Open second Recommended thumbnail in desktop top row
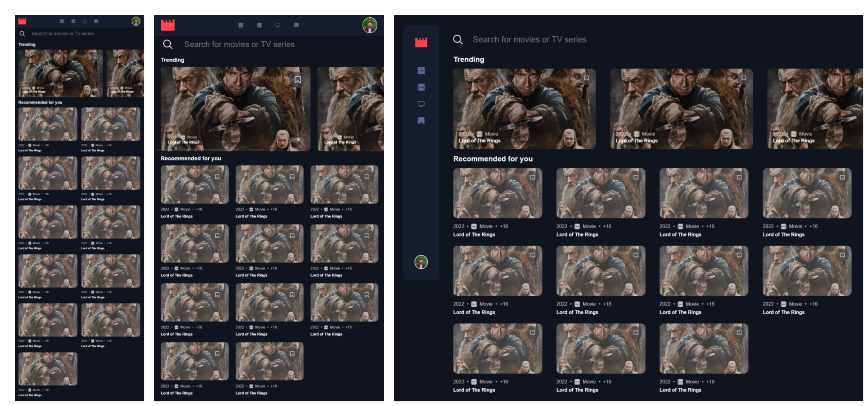 pyautogui.click(x=601, y=193)
